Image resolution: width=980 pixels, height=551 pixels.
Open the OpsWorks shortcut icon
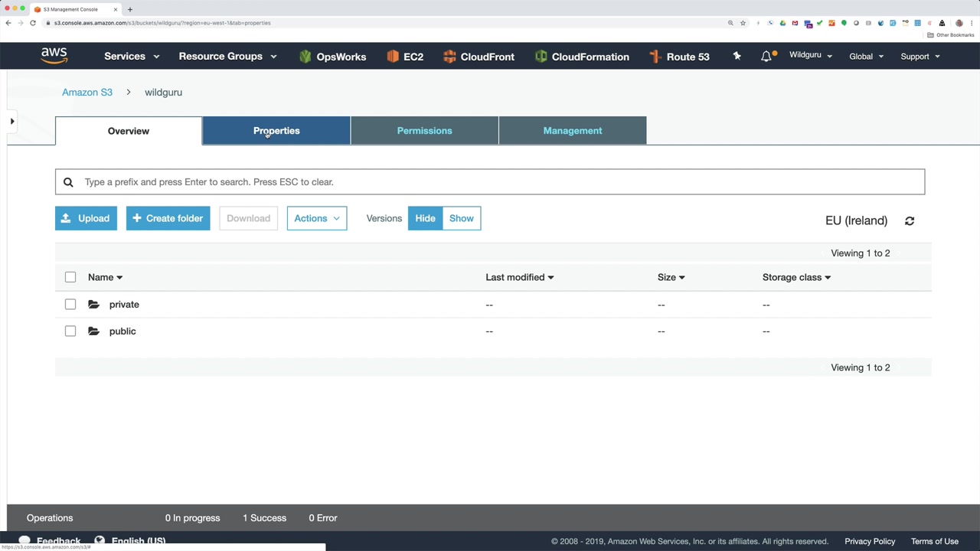pyautogui.click(x=305, y=57)
